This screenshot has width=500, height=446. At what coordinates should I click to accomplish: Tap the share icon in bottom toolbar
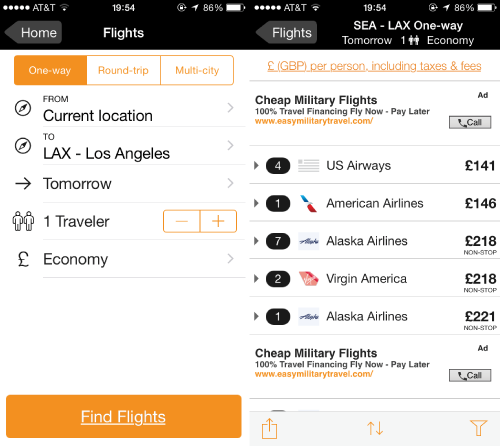pos(269,429)
